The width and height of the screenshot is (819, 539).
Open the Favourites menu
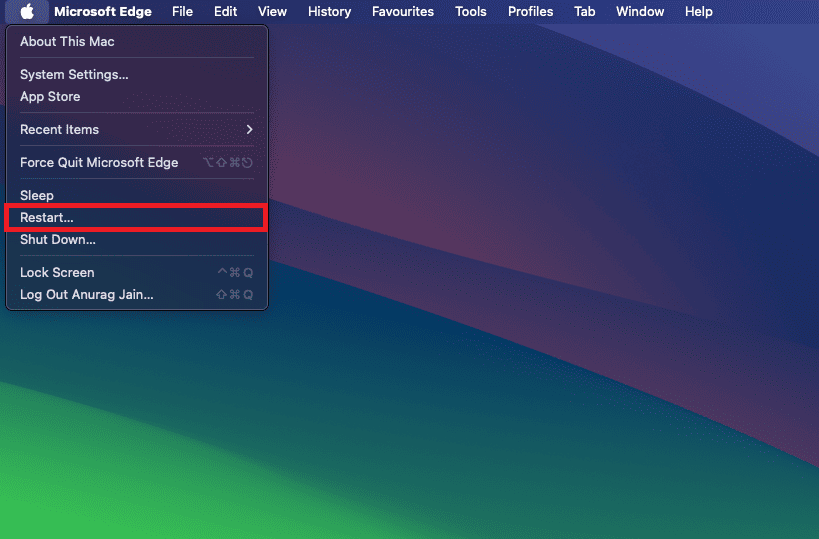[x=403, y=12]
